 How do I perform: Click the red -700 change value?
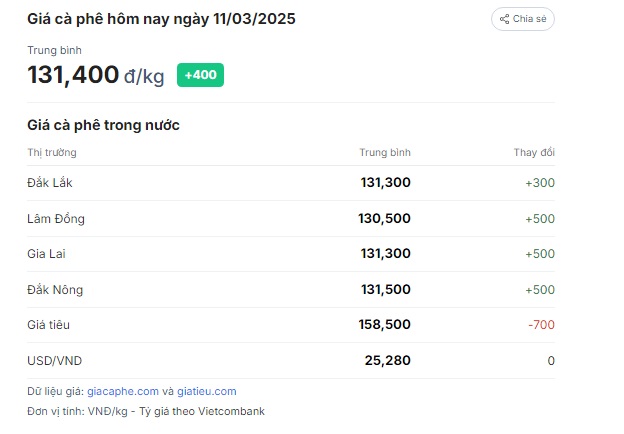(x=541, y=325)
